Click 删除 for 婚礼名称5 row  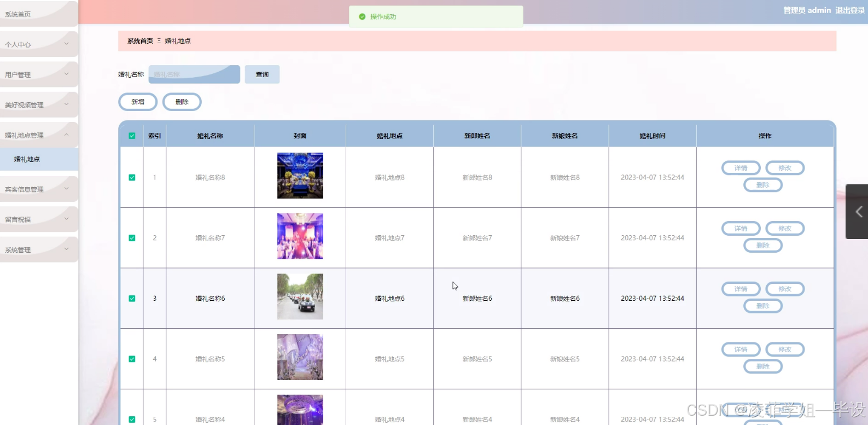[763, 366]
